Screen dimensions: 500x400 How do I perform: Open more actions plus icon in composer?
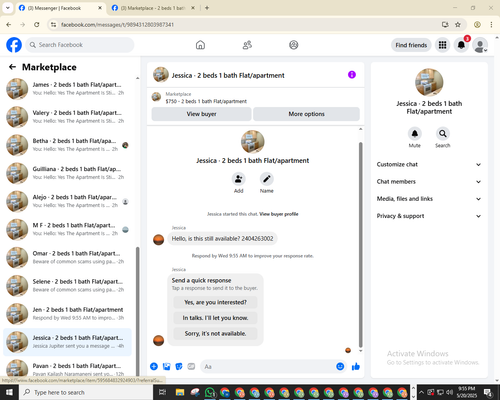[x=154, y=367]
